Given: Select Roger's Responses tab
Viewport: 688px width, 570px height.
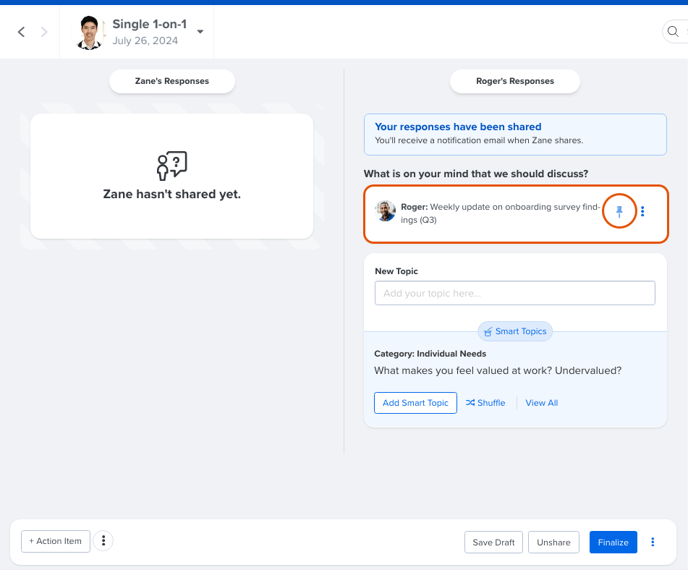Looking at the screenshot, I should coord(515,81).
